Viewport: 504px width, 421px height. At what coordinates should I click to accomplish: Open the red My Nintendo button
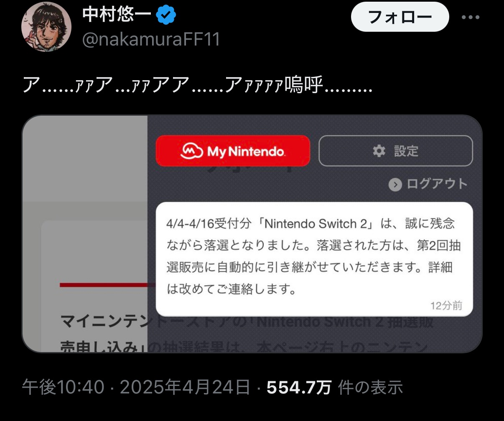coord(233,151)
